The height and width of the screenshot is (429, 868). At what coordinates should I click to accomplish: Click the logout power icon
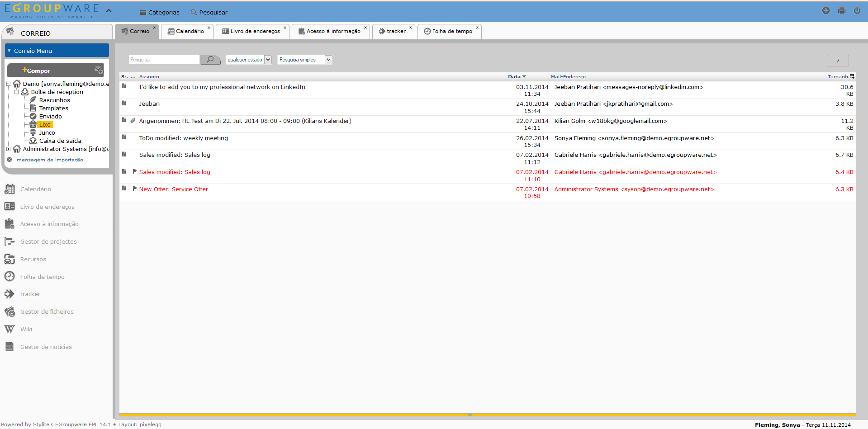point(857,10)
